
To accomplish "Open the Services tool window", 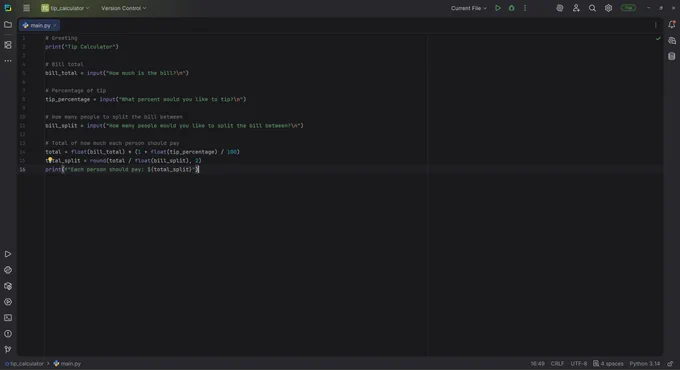I will coord(8,302).
